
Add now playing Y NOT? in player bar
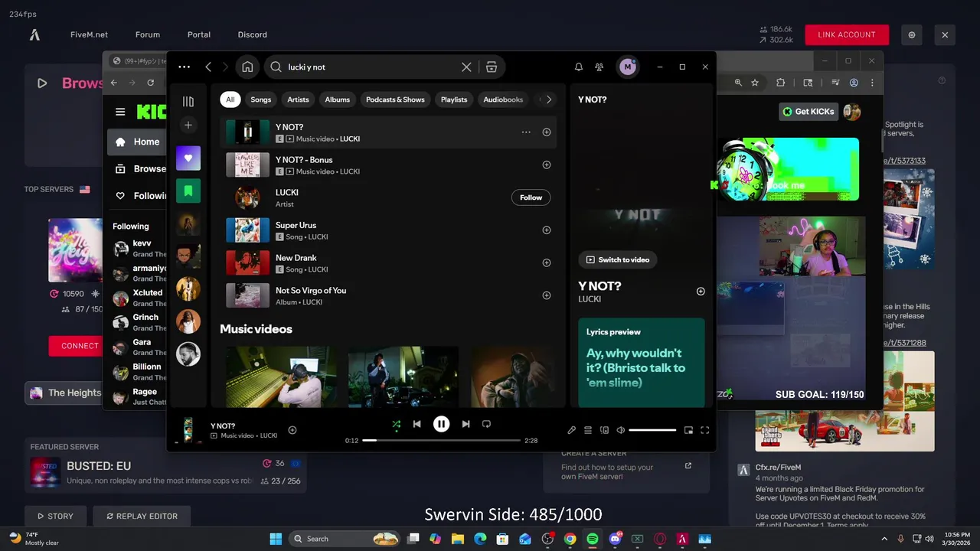click(x=292, y=430)
